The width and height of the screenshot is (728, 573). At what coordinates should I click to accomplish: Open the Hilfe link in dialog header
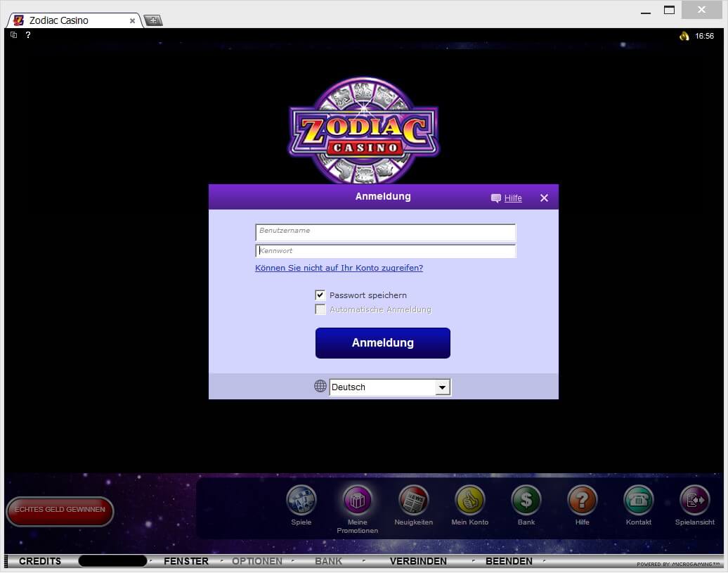512,198
